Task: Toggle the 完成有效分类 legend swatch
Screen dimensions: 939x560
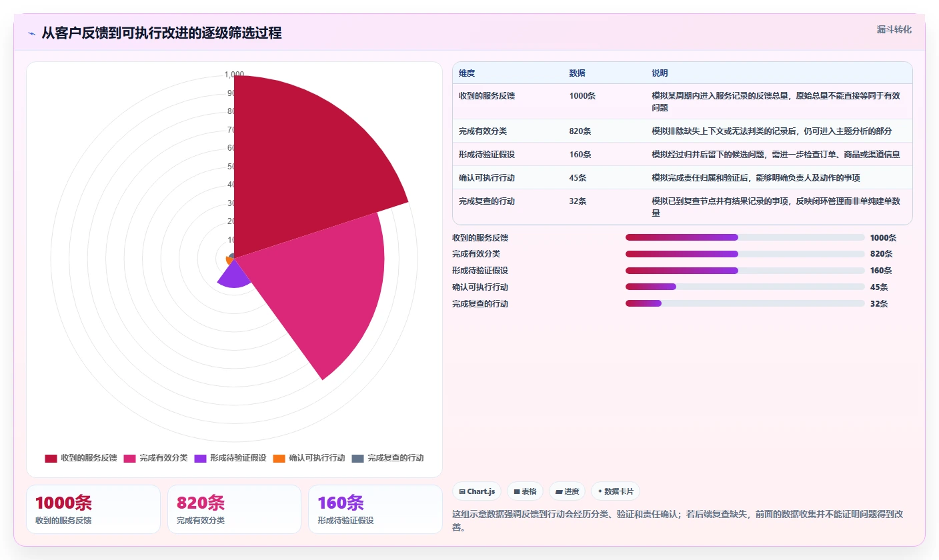Action: 129,459
